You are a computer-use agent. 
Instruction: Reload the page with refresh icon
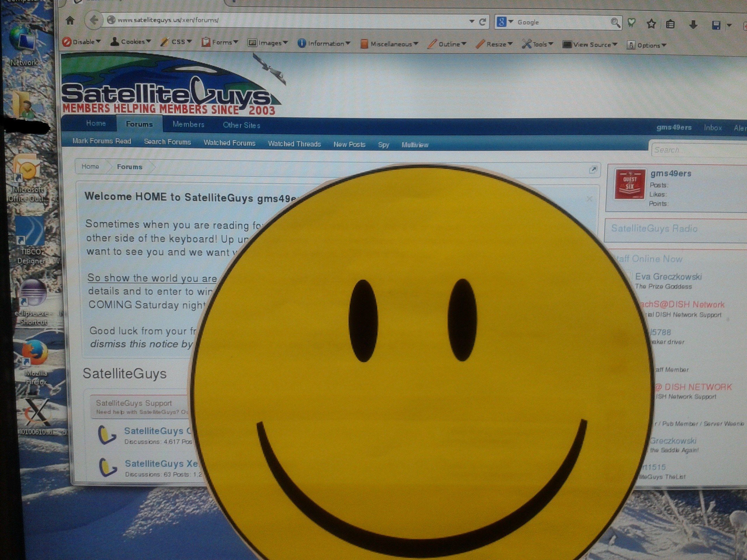tap(483, 22)
